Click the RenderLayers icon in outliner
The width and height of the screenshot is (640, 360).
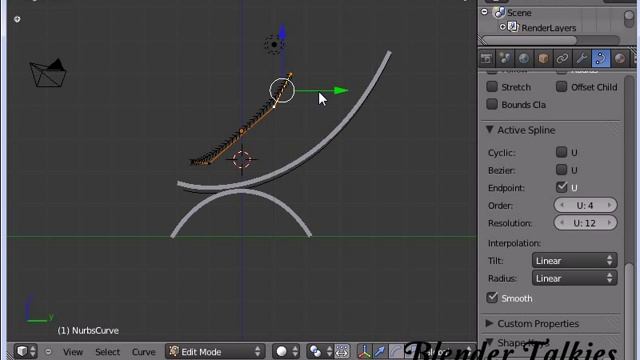click(x=513, y=27)
